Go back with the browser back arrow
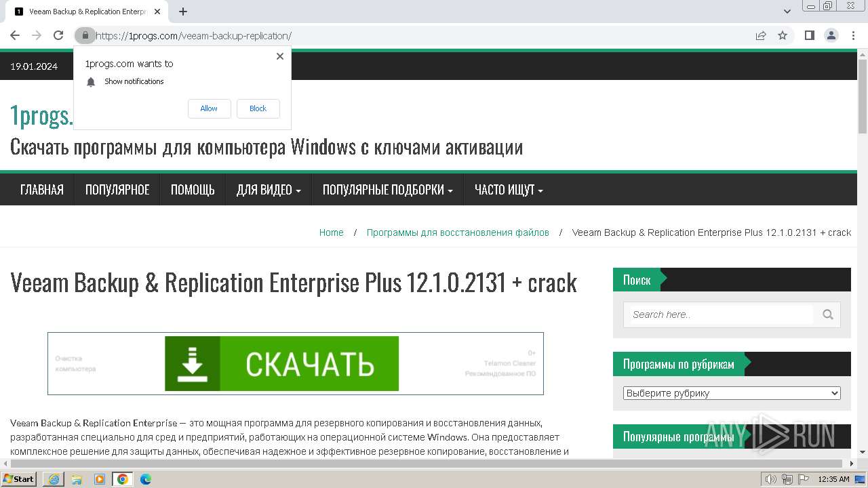 (x=15, y=35)
